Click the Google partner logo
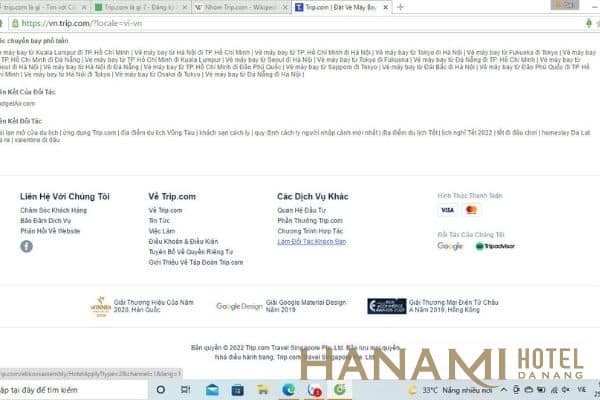The image size is (600, 400). (450, 246)
